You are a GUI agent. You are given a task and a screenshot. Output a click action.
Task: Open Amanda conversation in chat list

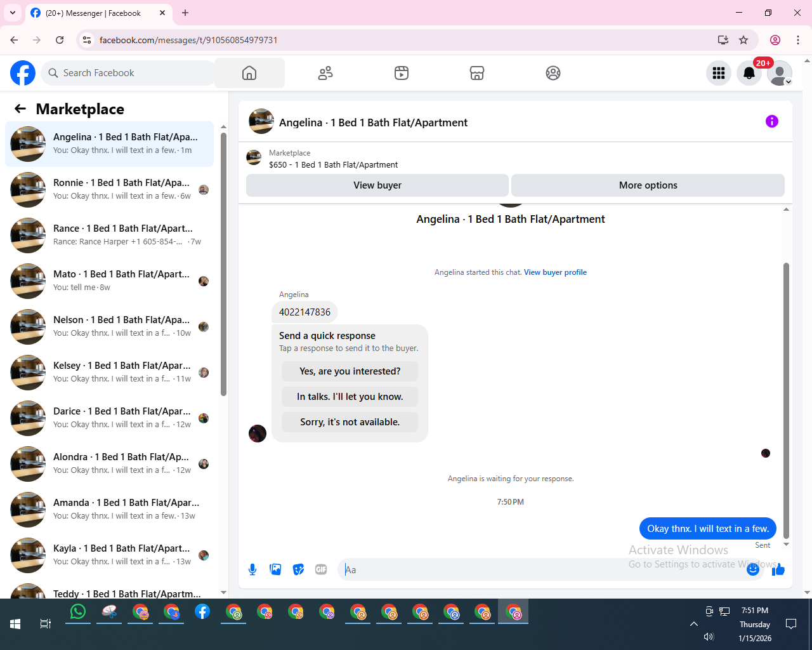[x=110, y=510]
